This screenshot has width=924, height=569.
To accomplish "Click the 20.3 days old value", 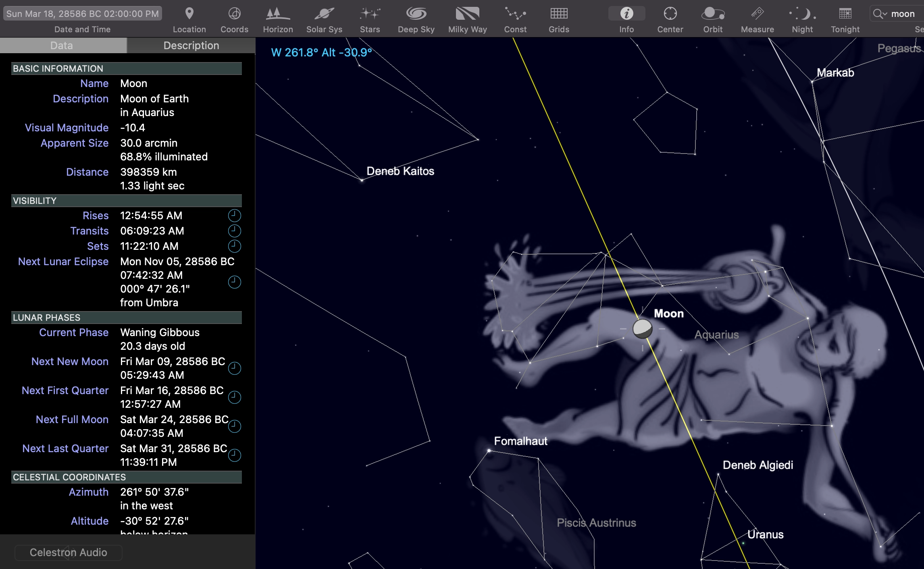I will [152, 346].
